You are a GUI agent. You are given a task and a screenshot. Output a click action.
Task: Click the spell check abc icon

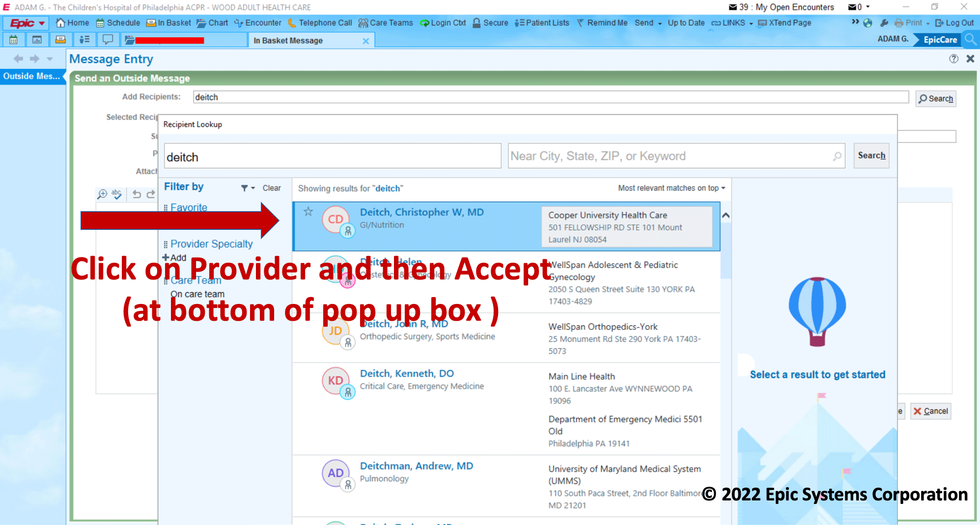coord(116,194)
